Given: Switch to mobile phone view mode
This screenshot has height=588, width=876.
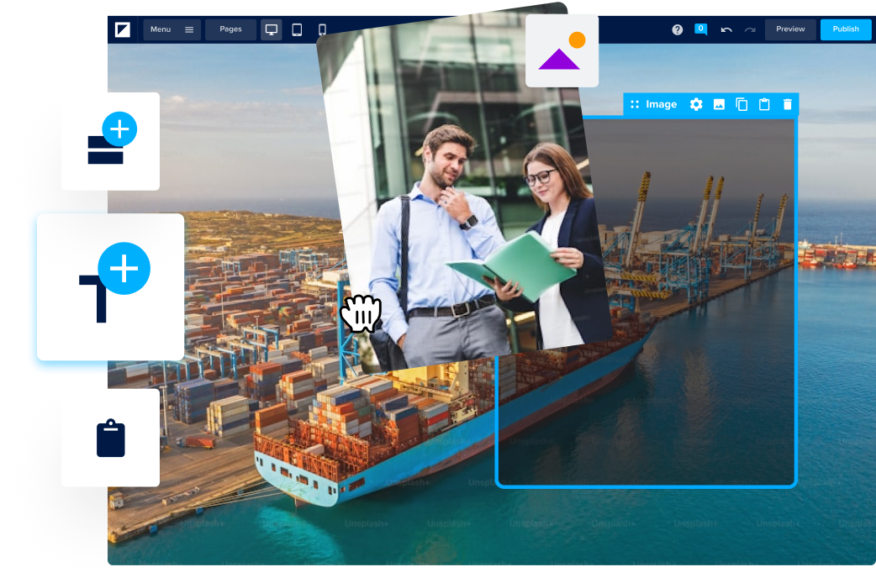Looking at the screenshot, I should pos(322,29).
